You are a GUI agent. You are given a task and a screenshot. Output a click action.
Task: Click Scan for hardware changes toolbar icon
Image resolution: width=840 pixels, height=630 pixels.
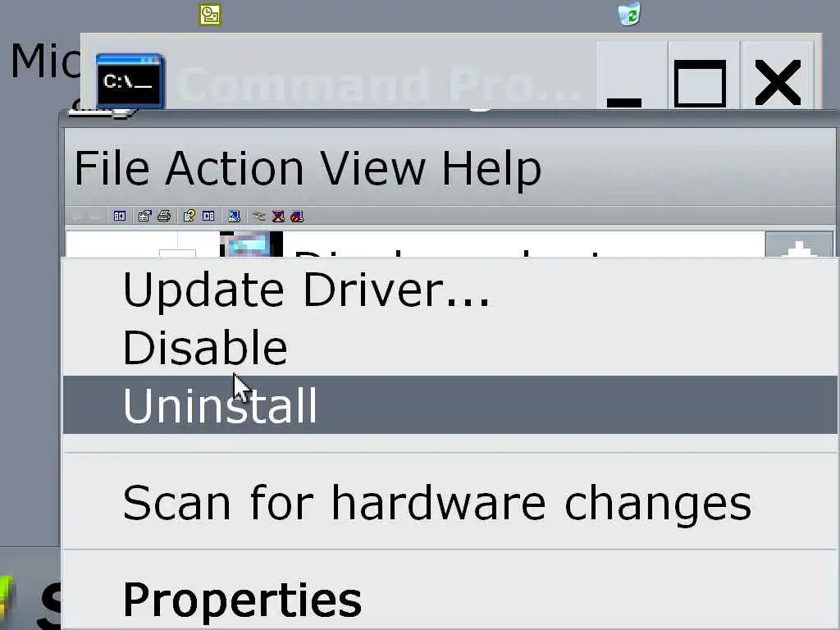pos(234,216)
